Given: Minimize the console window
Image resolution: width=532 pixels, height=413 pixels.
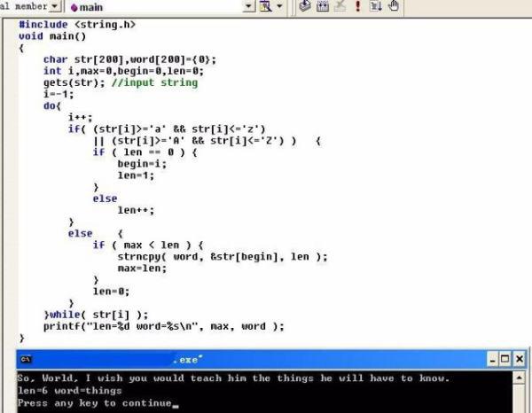Looking at the screenshot, I should pos(492,359).
